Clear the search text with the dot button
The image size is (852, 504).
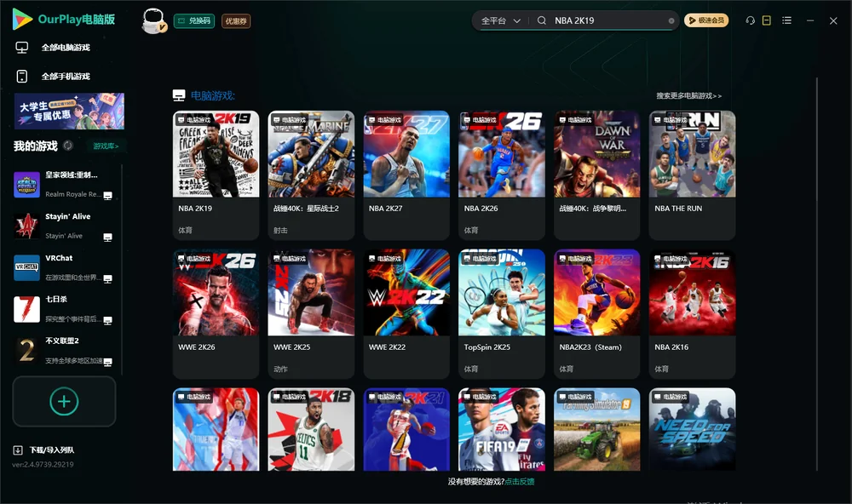[671, 20]
